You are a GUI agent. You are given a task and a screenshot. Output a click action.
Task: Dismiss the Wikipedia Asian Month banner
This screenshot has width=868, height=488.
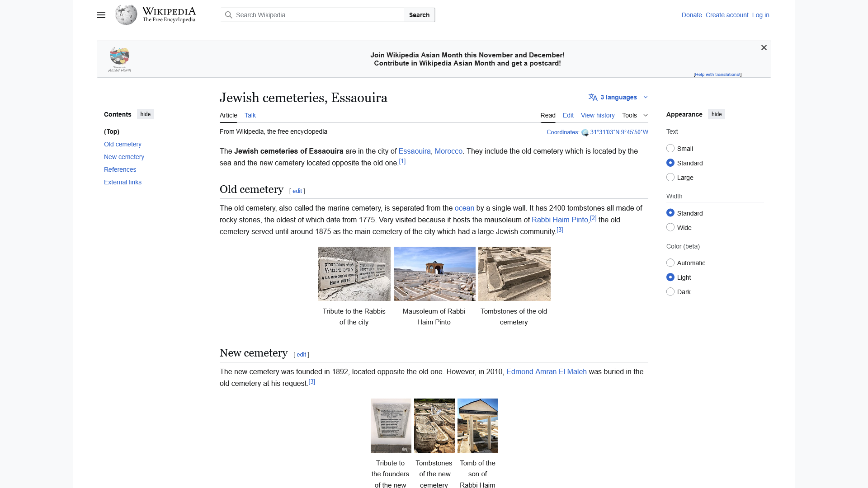click(764, 47)
